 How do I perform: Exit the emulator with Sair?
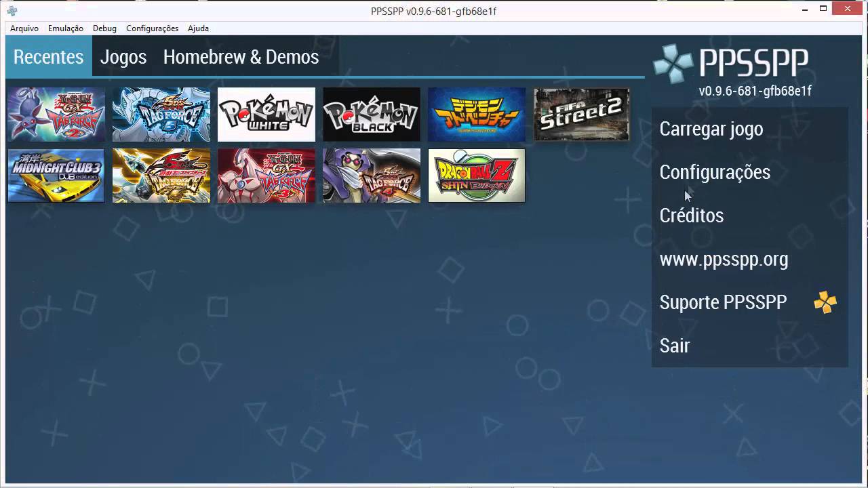[x=750, y=346]
